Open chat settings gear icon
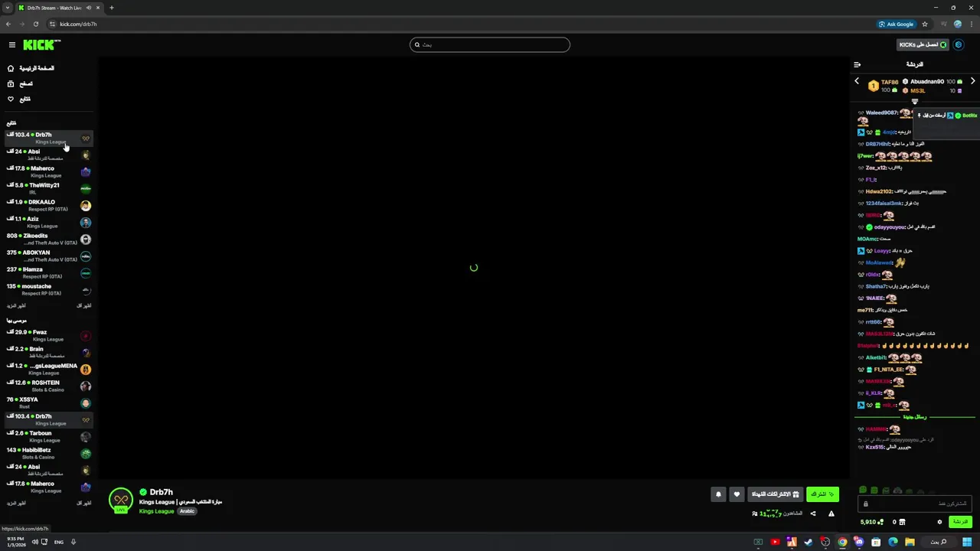Image resolution: width=980 pixels, height=551 pixels. 939,522
